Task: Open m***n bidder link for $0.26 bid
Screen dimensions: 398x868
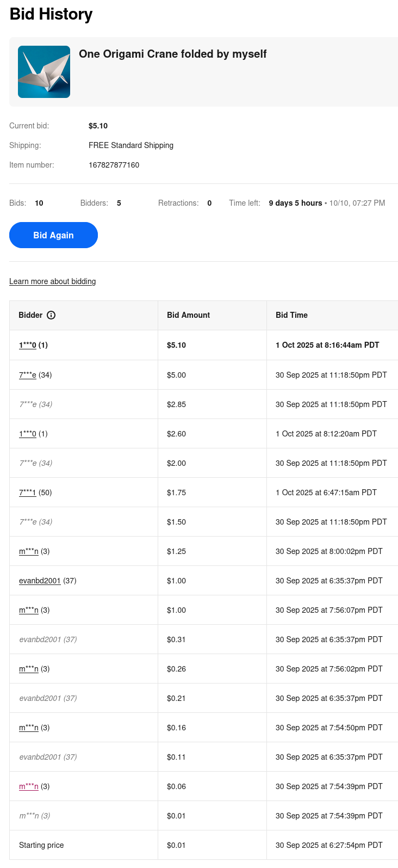Action: 29,669
